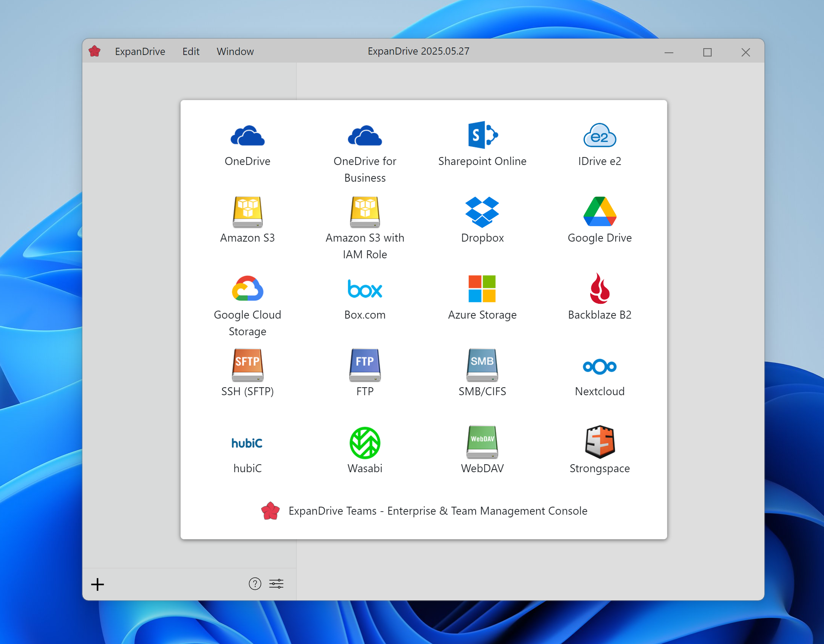Click the "Google Cloud Storage" label

247,323
